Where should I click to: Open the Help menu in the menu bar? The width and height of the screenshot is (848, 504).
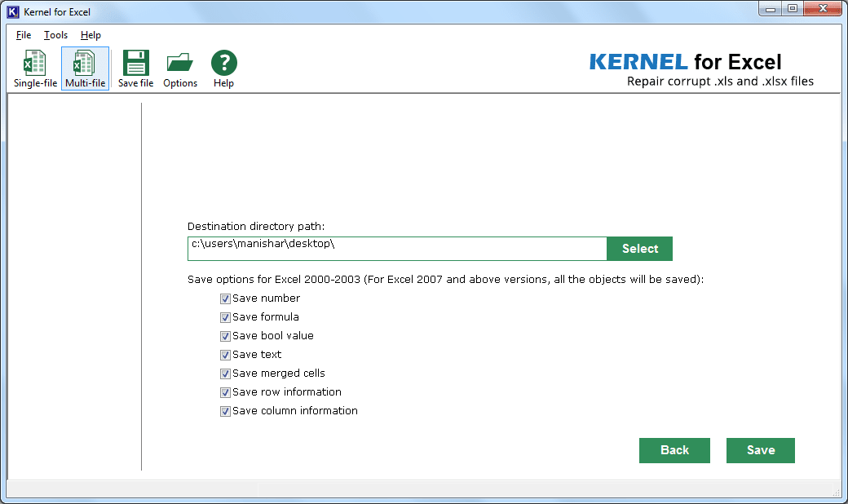pyautogui.click(x=91, y=35)
